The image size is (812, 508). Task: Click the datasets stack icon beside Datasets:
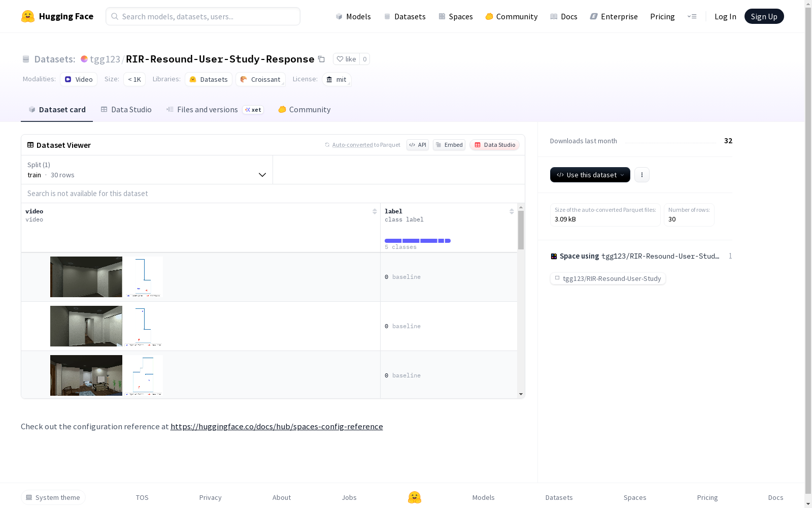pos(26,59)
